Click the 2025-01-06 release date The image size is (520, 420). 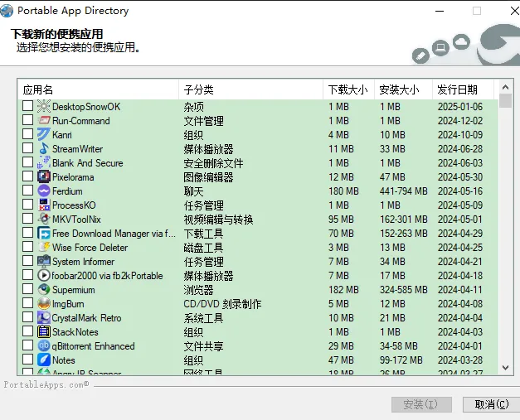[x=460, y=107]
